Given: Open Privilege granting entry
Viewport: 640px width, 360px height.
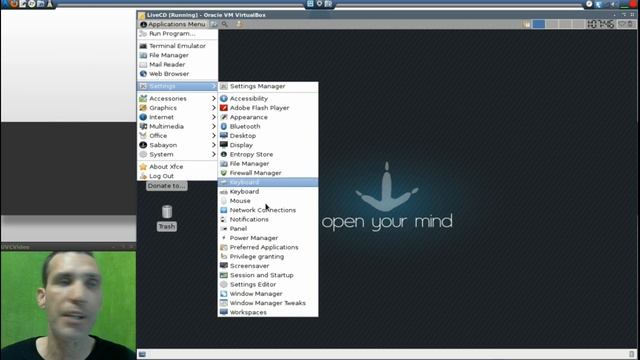Looking at the screenshot, I should tap(268, 257).
